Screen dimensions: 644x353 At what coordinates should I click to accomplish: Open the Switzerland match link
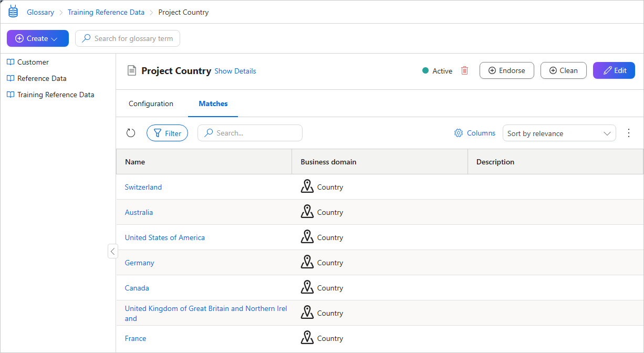(143, 187)
